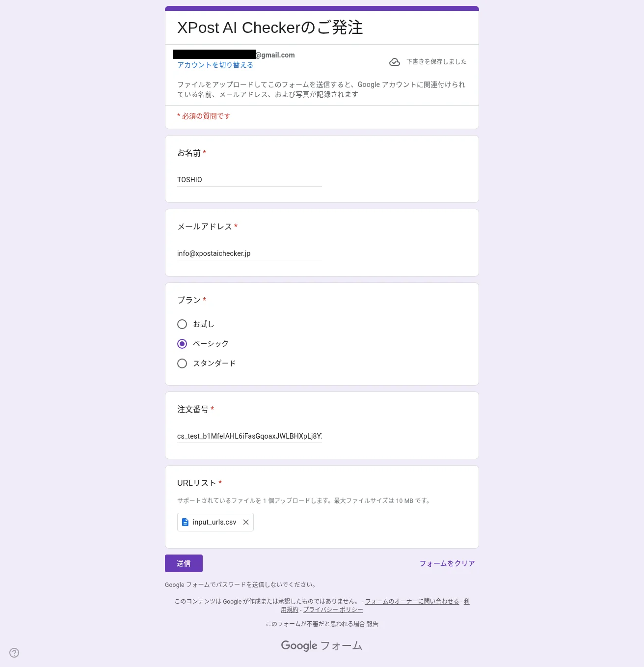Viewport: 644px width, 667px height.
Task: Click フォームをクリア to clear the form
Action: pyautogui.click(x=447, y=563)
